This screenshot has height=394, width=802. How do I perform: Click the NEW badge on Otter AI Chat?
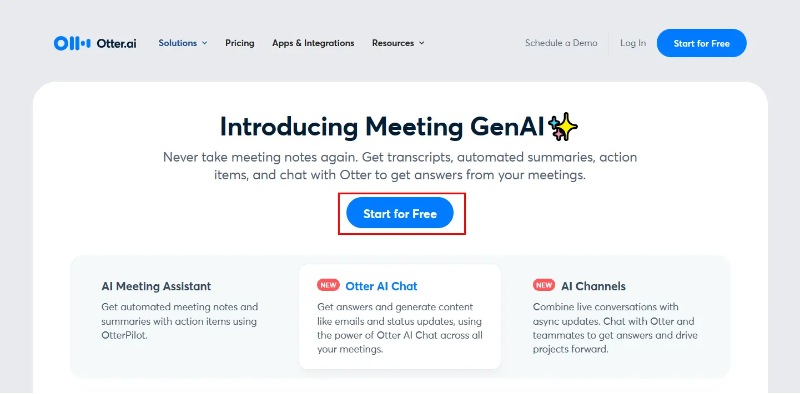coord(328,285)
